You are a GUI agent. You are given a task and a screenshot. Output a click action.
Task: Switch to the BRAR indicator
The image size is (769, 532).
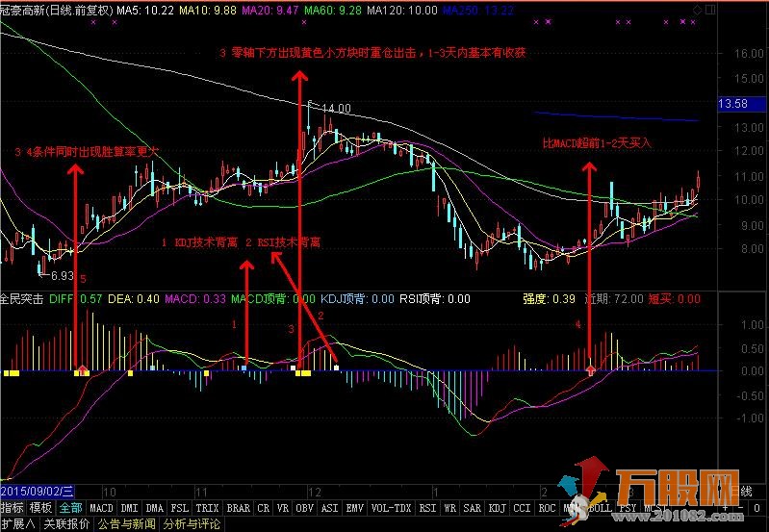click(x=239, y=508)
